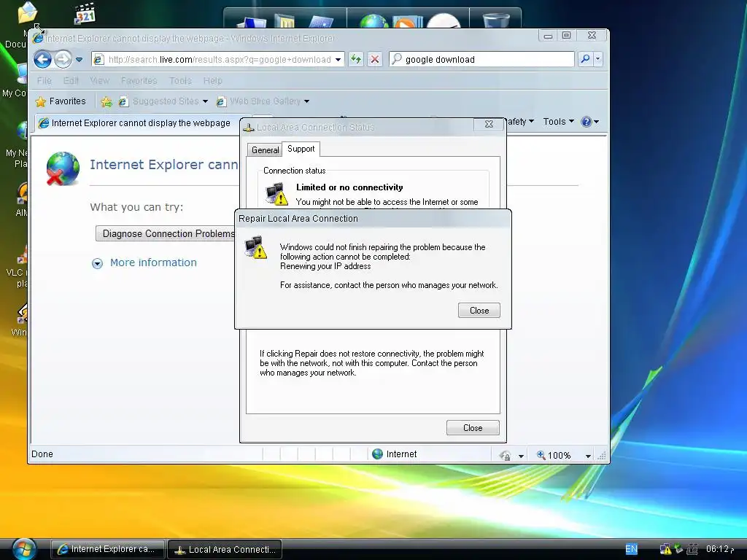The width and height of the screenshot is (747, 560).
Task: Click the Done status bar text
Action: tap(42, 454)
